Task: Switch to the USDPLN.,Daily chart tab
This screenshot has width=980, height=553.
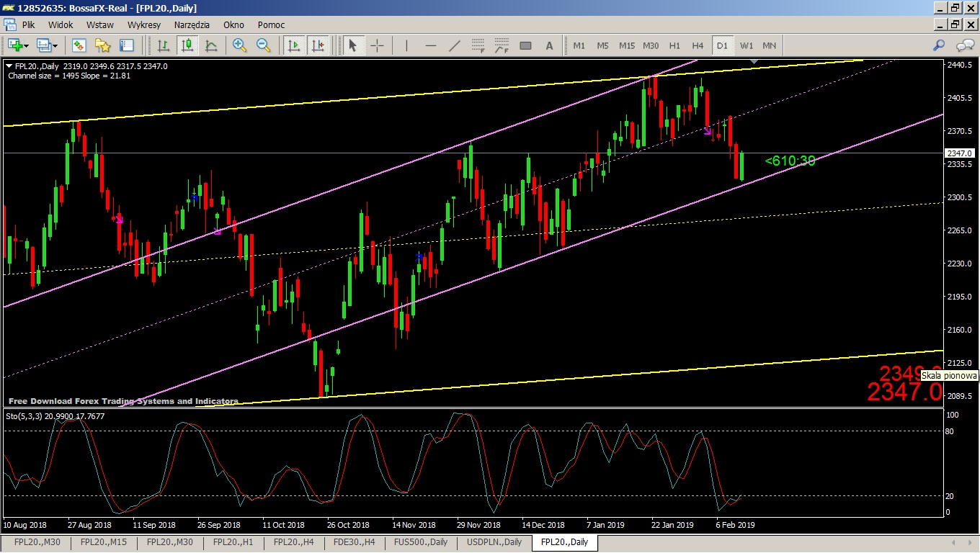Action: [x=494, y=542]
